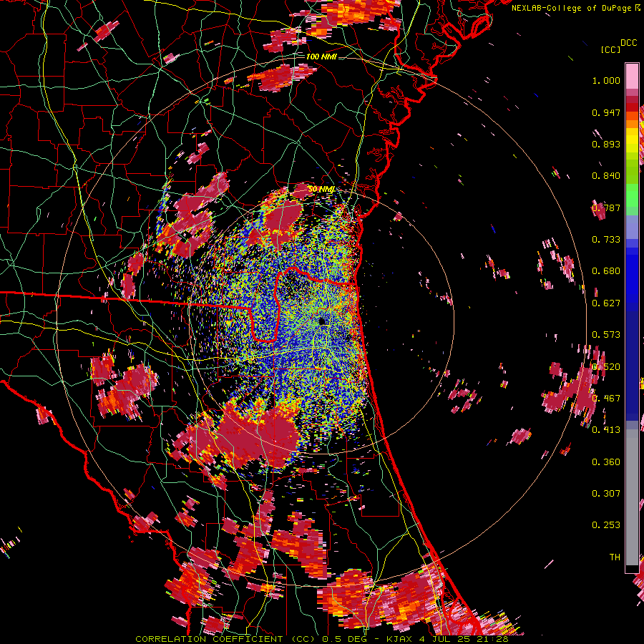644x644 pixels.
Task: Click the 0.947 scale value
Action: tap(606, 112)
